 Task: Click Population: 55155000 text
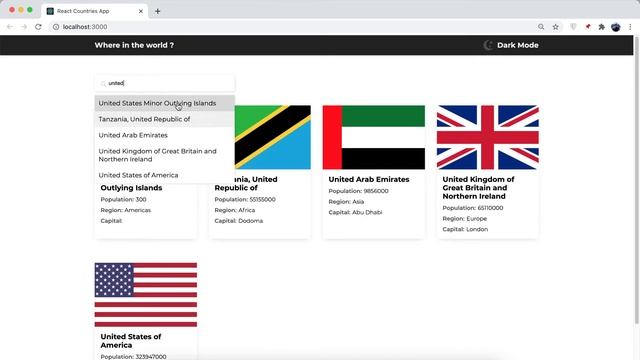pyautogui.click(x=245, y=199)
